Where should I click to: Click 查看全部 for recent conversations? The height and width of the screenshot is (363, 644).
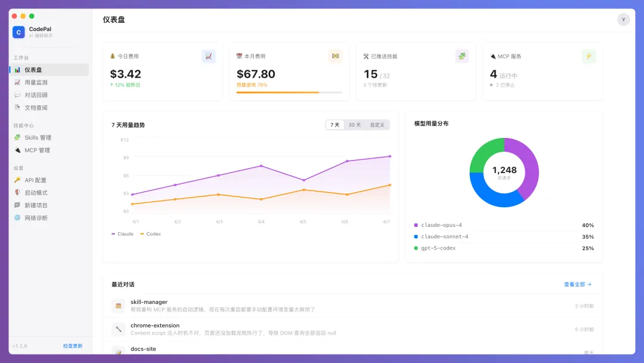(577, 284)
